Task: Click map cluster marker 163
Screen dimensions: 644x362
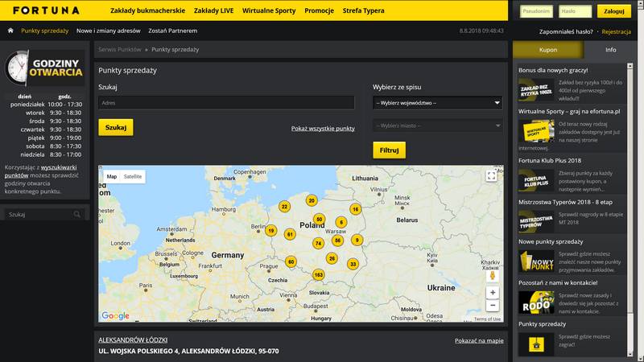Action: (x=318, y=274)
